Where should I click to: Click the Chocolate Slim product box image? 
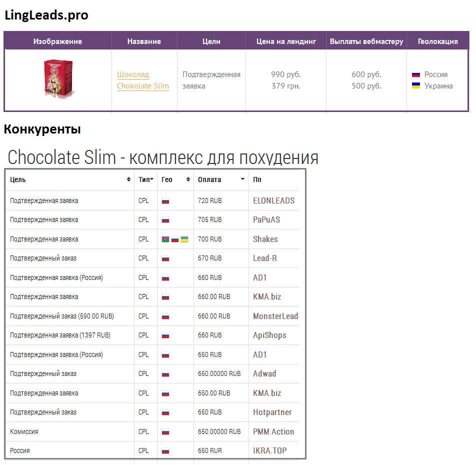tap(58, 79)
